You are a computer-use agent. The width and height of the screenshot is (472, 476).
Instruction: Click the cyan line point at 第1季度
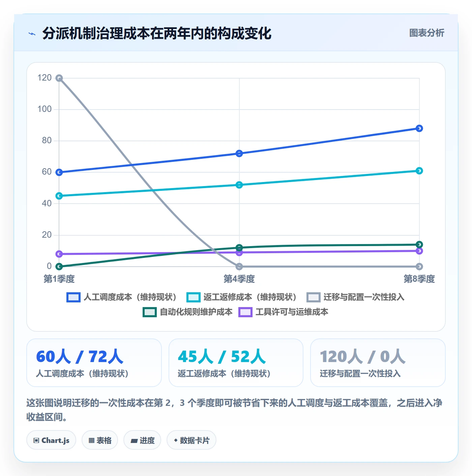click(x=59, y=196)
